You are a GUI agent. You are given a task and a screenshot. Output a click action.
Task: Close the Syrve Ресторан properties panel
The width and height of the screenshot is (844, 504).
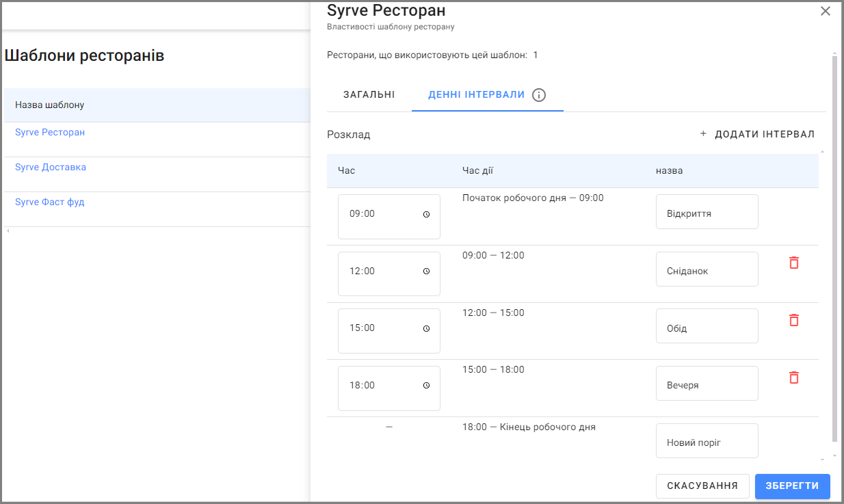tap(826, 11)
